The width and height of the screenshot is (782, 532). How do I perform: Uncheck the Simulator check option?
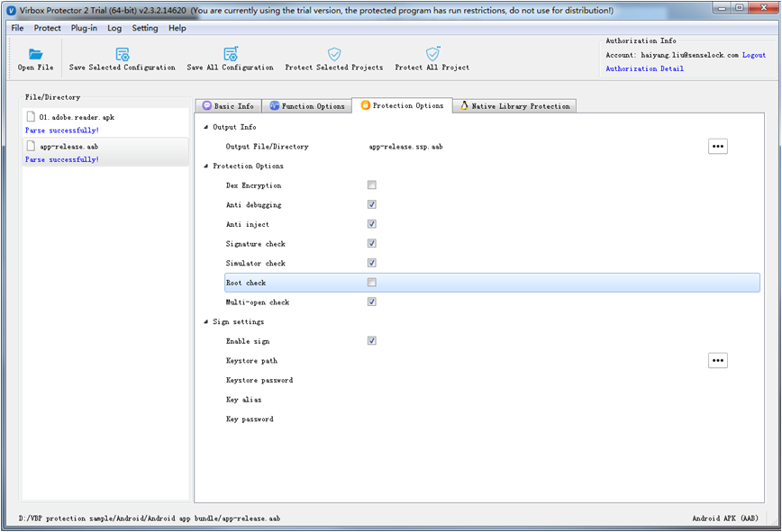[x=371, y=263]
